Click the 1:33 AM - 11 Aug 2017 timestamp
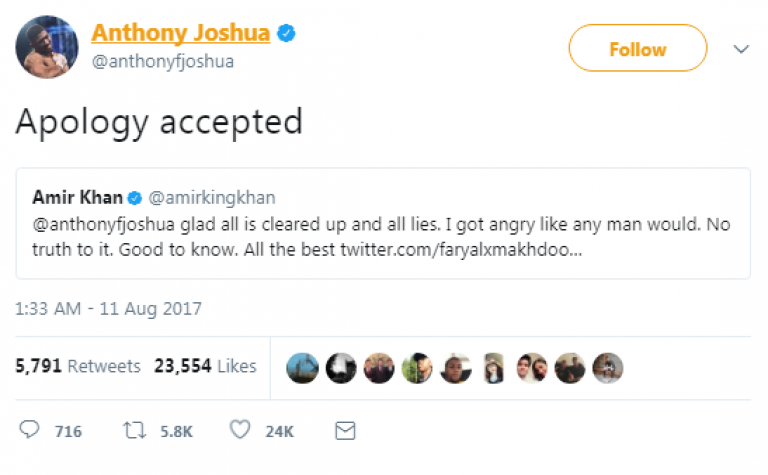 point(107,309)
